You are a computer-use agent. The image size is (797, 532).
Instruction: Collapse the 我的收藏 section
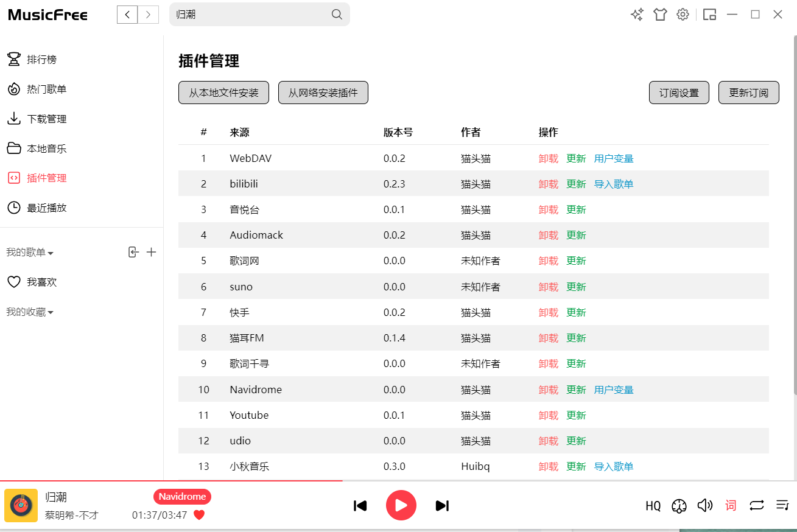30,312
